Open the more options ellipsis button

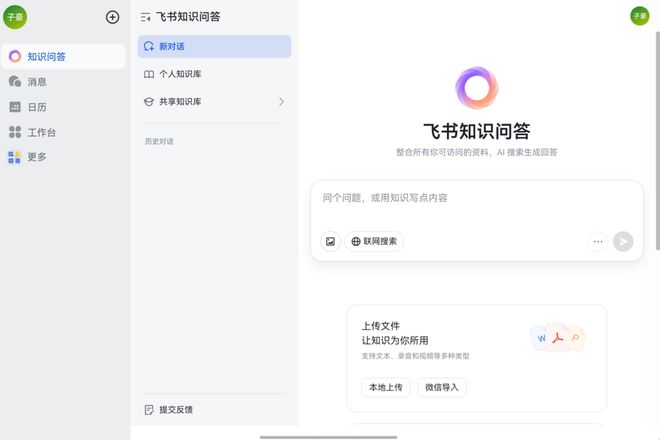coord(598,241)
